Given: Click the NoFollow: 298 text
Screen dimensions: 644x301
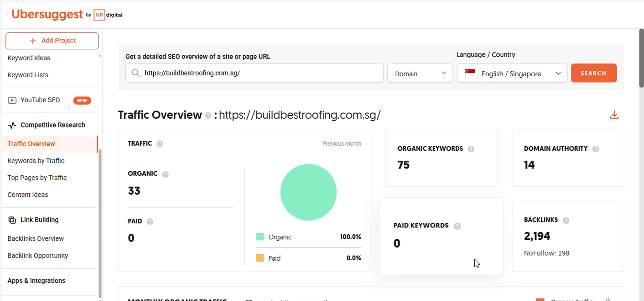Looking at the screenshot, I should tap(547, 253).
